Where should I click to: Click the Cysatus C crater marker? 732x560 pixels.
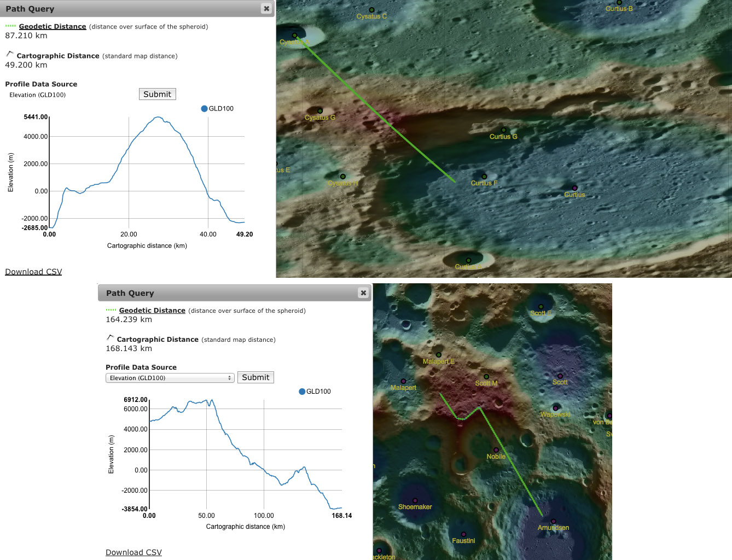[371, 10]
